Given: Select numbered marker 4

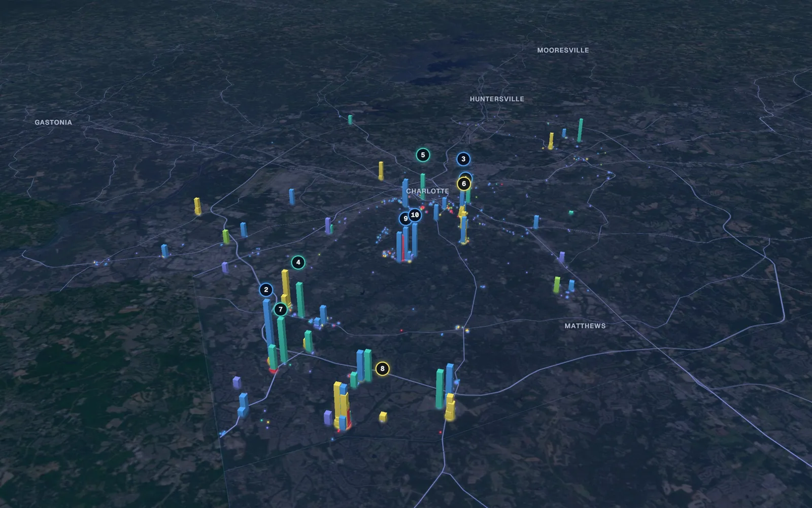Looking at the screenshot, I should pos(298,262).
